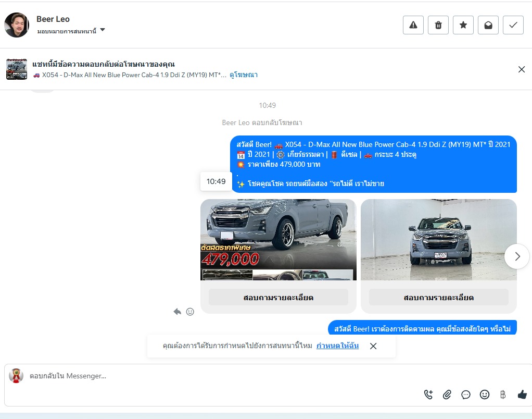Click the follow-up message bubble สวัสดี Beer! เราต้องการติดตามผล

pyautogui.click(x=422, y=328)
